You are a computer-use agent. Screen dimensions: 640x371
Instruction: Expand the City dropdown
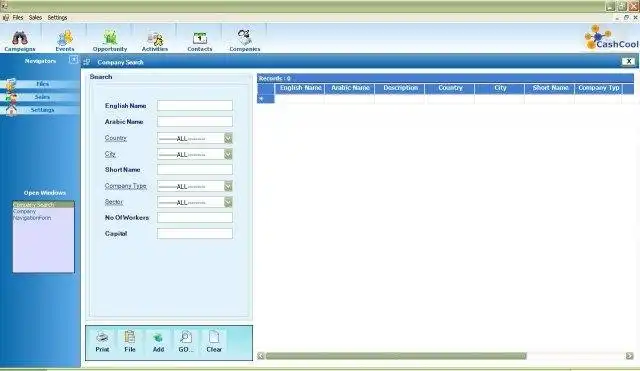click(228, 154)
